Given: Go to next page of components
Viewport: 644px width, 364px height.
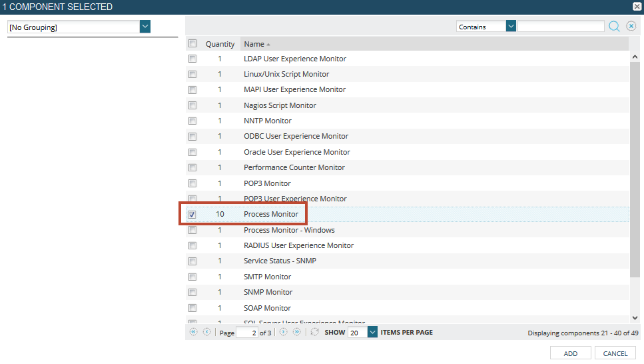Looking at the screenshot, I should 284,332.
